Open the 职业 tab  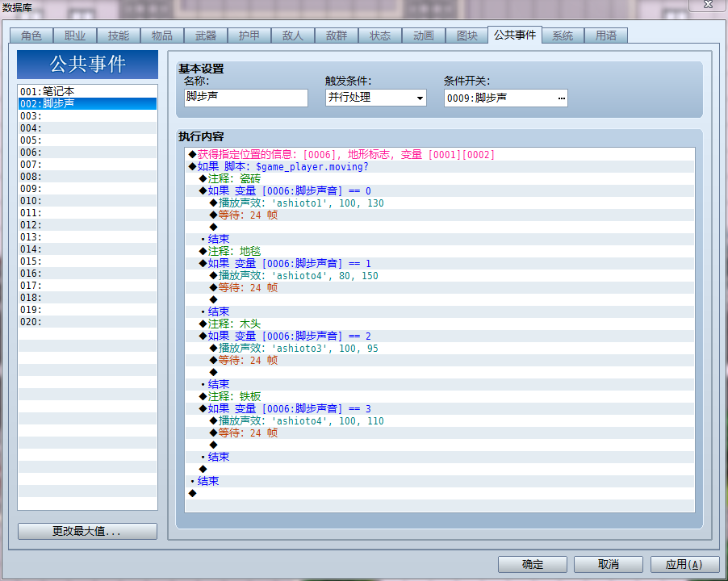[x=75, y=36]
